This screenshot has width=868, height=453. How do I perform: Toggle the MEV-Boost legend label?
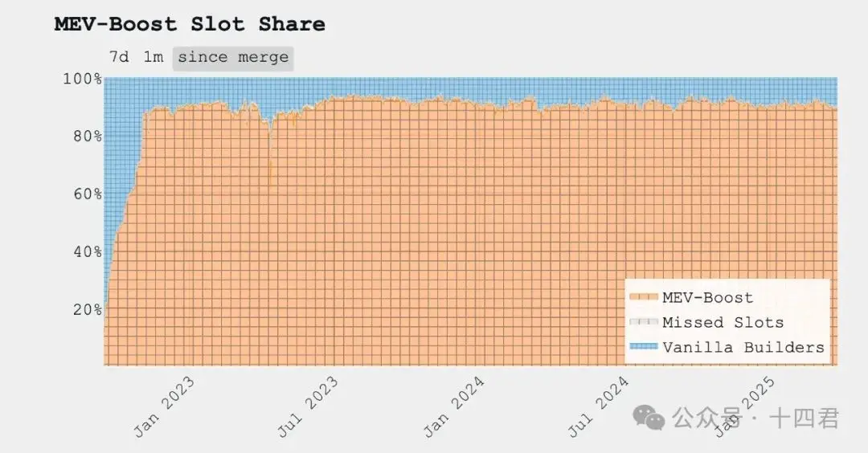pyautogui.click(x=707, y=297)
